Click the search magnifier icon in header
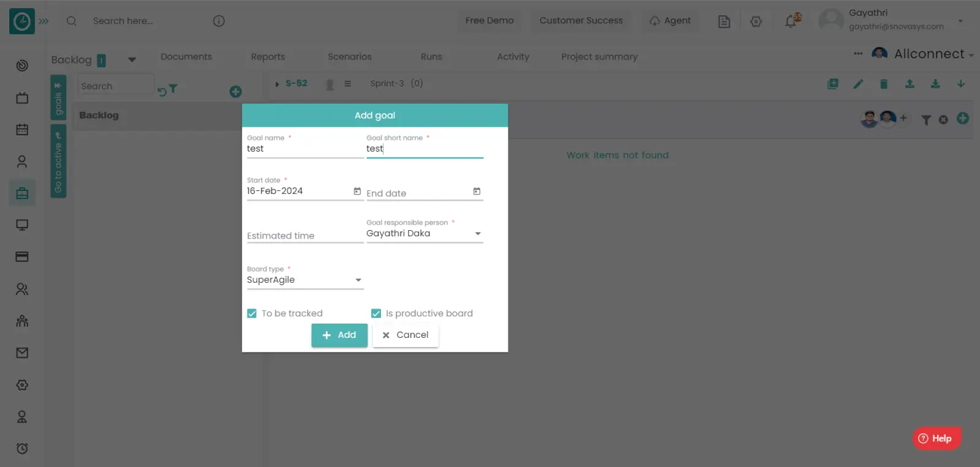 [72, 21]
